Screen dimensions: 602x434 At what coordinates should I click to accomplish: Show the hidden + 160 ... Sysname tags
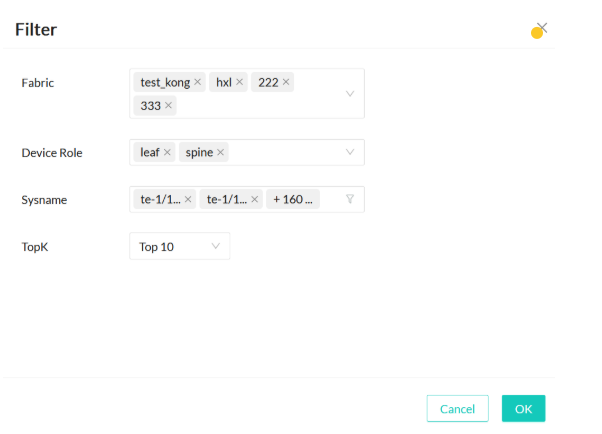[293, 199]
